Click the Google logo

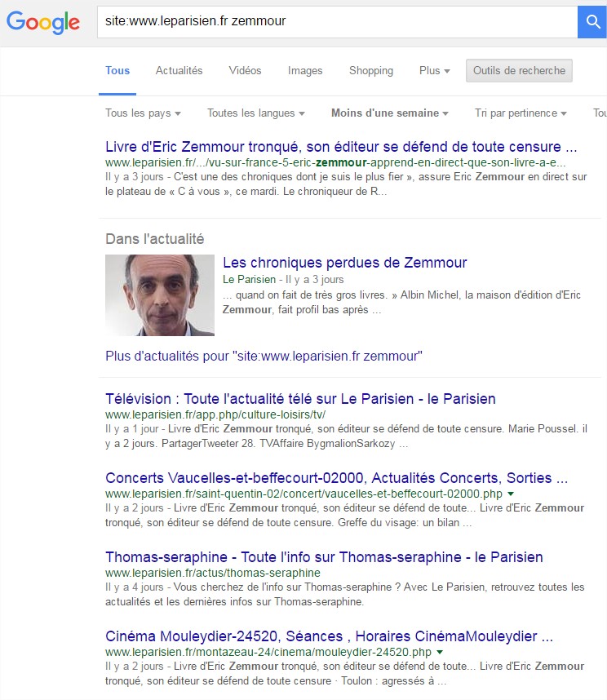coord(43,22)
